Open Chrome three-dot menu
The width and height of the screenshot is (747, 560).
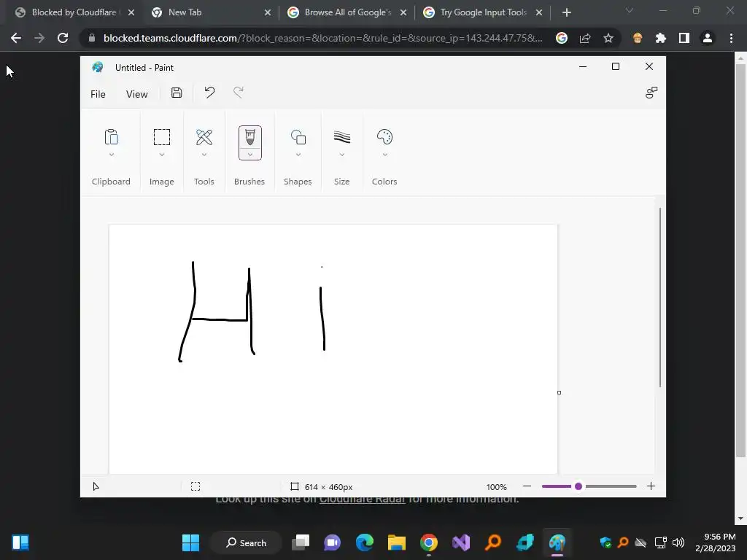(731, 38)
